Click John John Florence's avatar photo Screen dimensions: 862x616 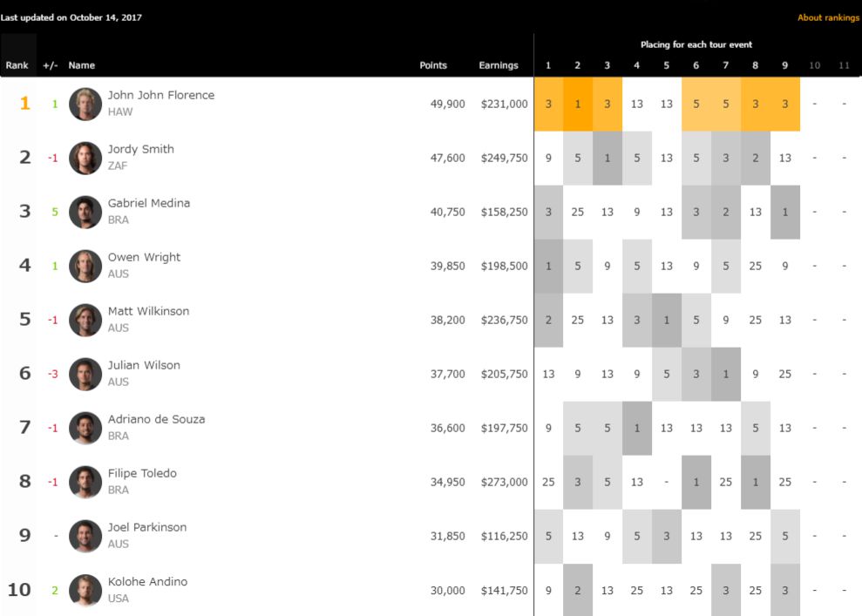(x=85, y=104)
